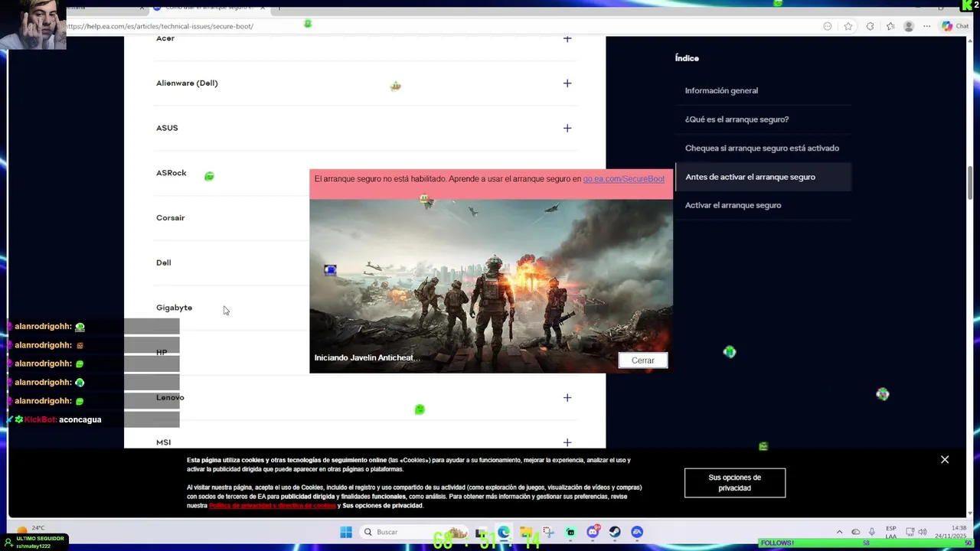Expand the MSI section plus icon

pyautogui.click(x=567, y=442)
